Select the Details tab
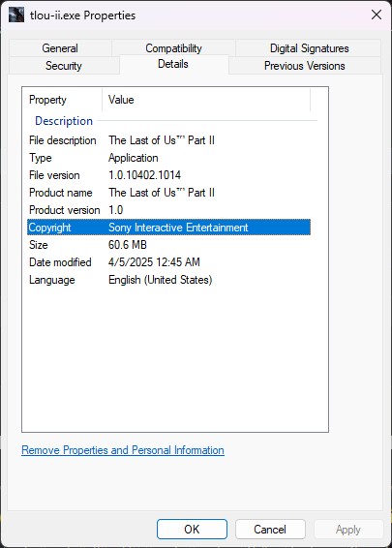 click(173, 64)
